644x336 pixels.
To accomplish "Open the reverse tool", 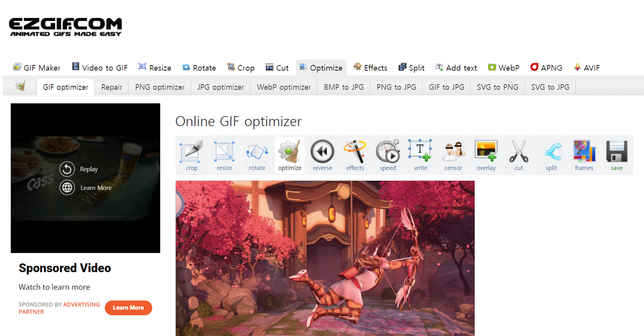I will (x=322, y=155).
